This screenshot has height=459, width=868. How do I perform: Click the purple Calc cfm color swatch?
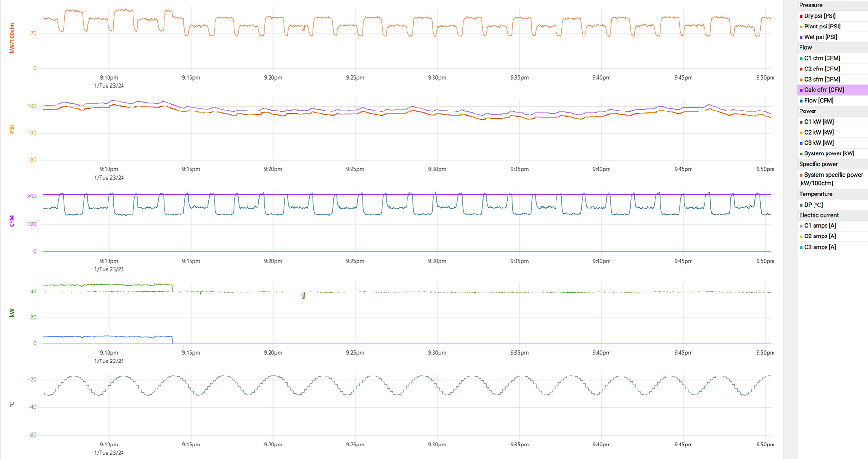[x=801, y=90]
